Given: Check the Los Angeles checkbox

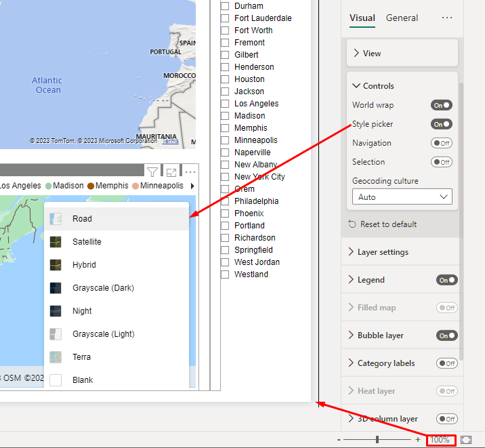Looking at the screenshot, I should [225, 104].
